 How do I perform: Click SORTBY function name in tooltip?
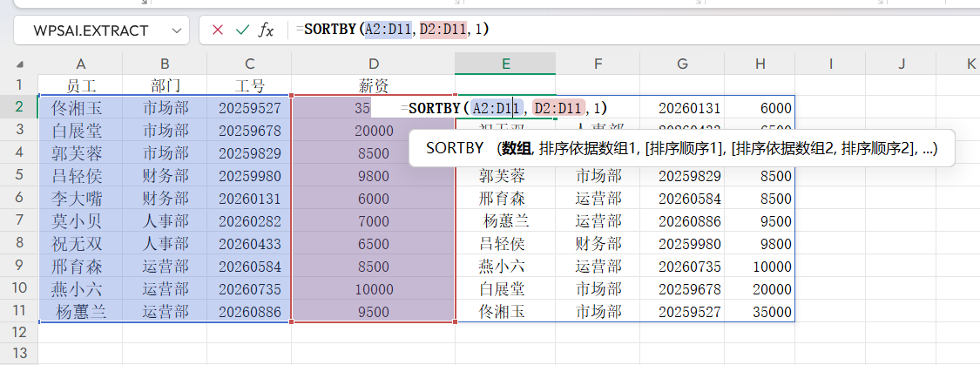click(455, 148)
